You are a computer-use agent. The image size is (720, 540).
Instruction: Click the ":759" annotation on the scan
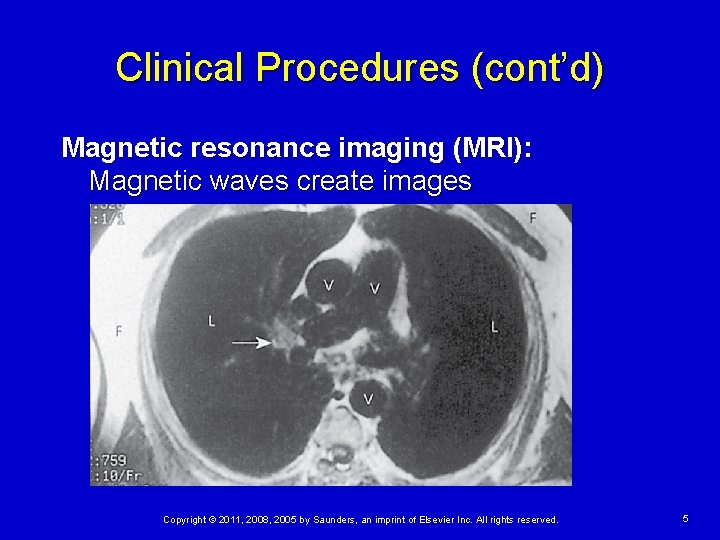[x=109, y=460]
